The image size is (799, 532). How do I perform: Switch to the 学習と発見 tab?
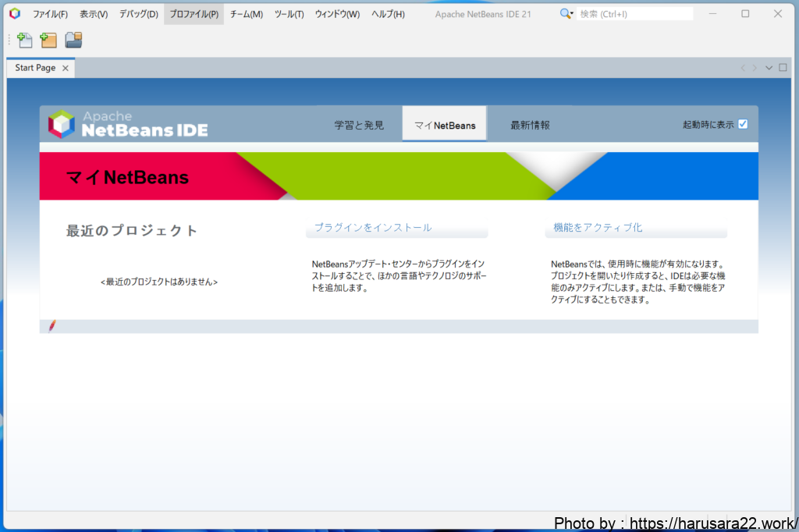[359, 125]
